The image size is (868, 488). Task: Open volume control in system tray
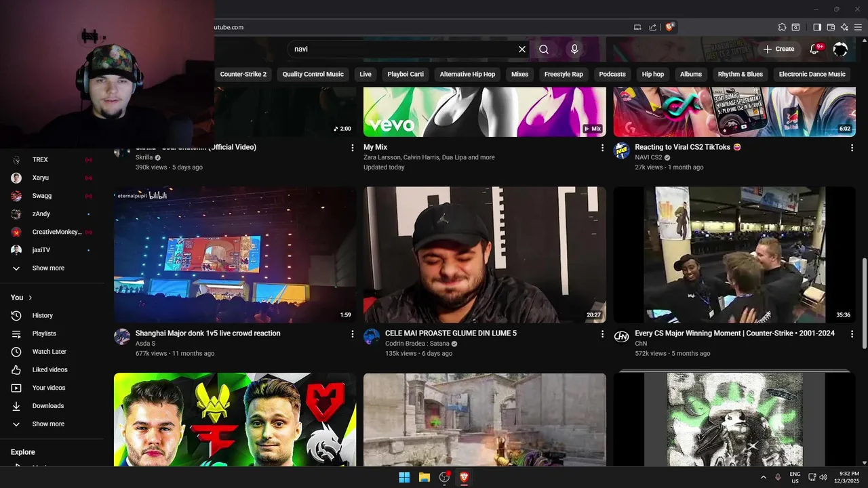[823, 477]
